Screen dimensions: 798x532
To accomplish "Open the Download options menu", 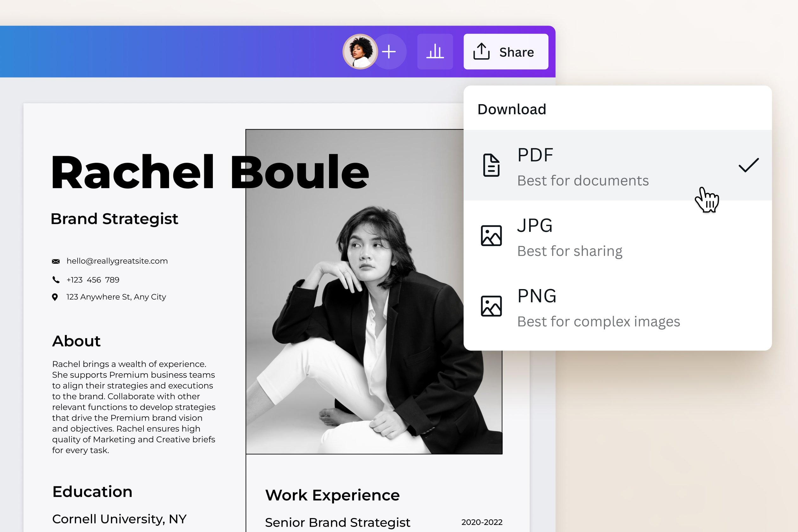I will [x=511, y=109].
